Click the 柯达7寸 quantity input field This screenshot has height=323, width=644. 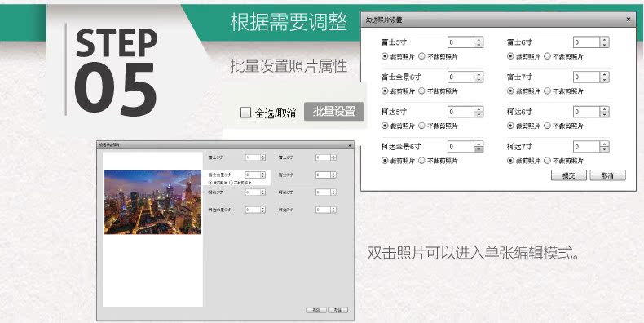point(586,146)
